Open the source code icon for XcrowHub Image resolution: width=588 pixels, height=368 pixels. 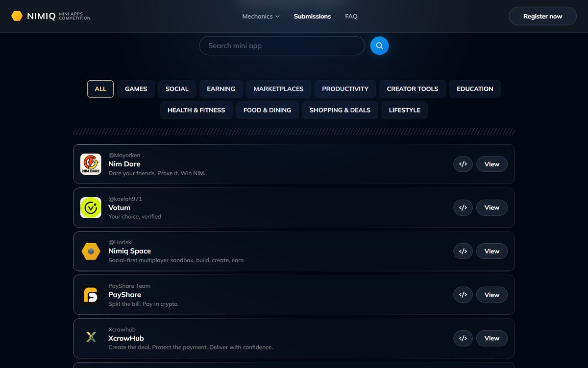click(x=463, y=338)
